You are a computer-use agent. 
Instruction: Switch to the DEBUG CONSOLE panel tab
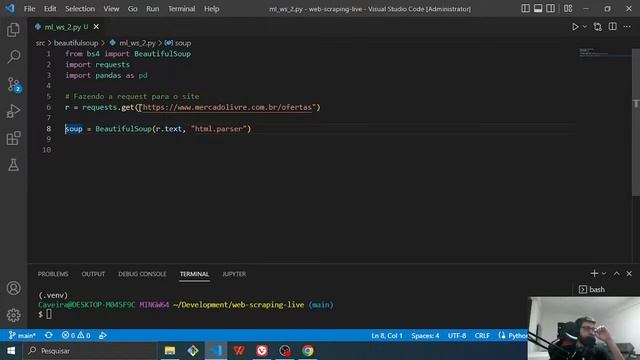coord(142,274)
